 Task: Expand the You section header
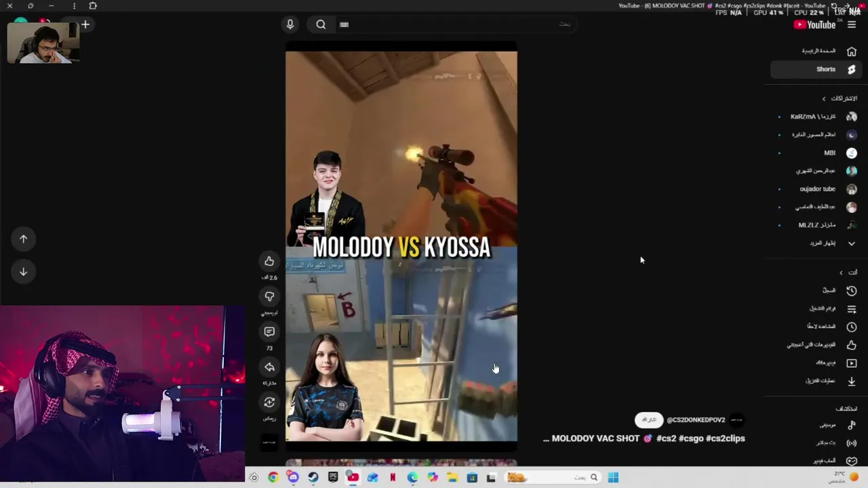848,272
